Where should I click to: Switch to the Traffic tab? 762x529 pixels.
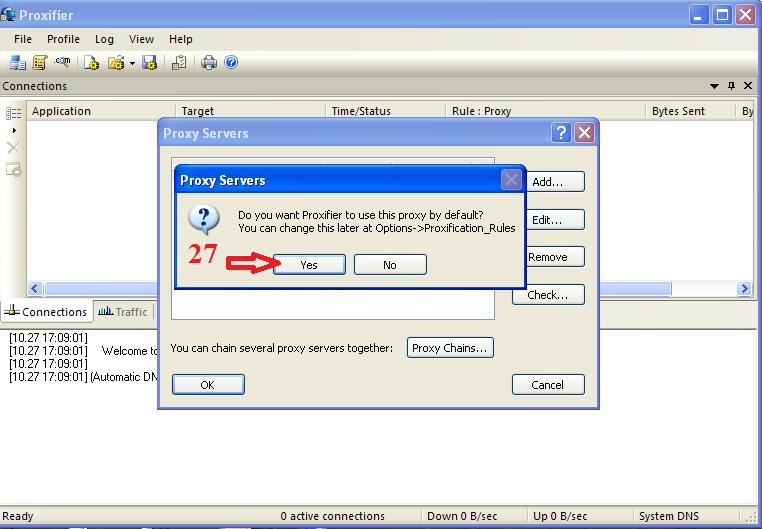(x=123, y=312)
